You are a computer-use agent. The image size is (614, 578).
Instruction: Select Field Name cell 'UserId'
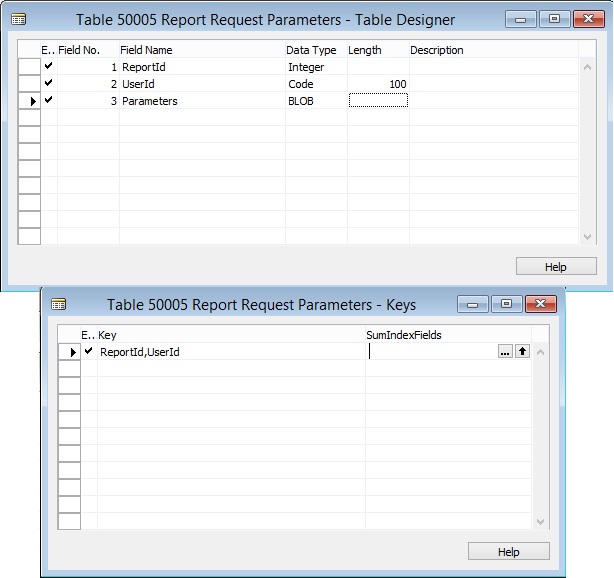202,84
